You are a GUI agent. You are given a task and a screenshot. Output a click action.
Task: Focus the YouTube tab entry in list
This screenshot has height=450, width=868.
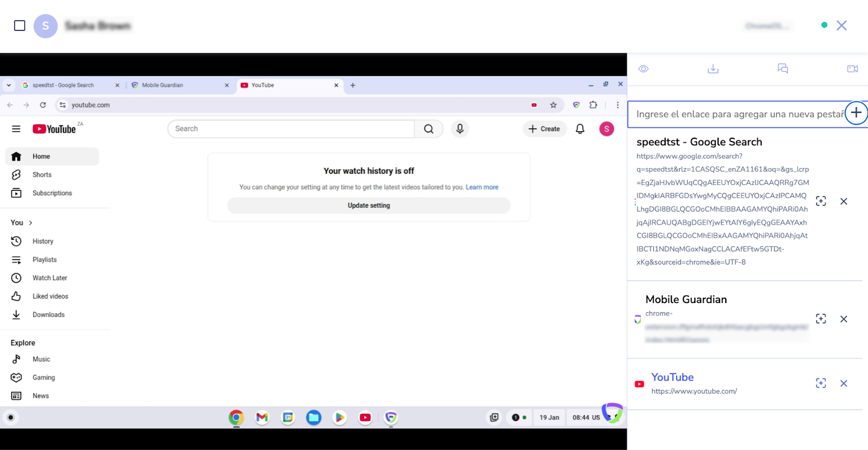(x=821, y=383)
